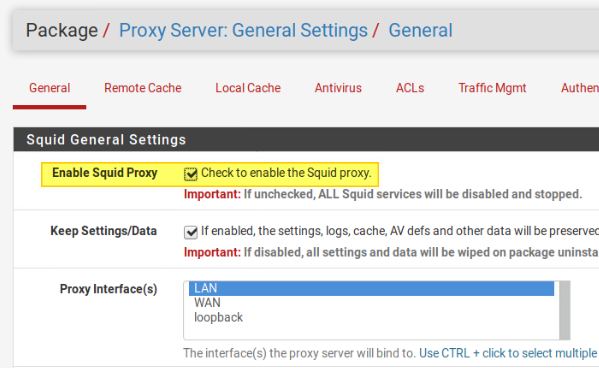This screenshot has width=599, height=368.
Task: Switch to the Remote Cache tab
Action: 142,88
